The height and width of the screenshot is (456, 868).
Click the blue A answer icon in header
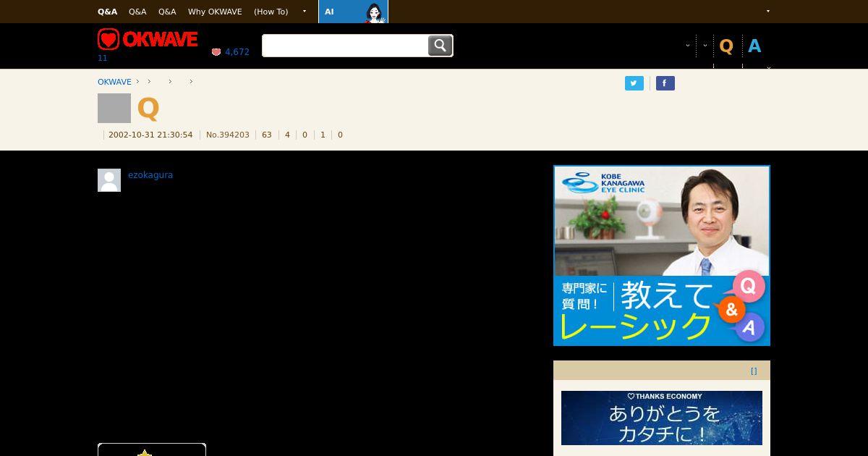754,46
